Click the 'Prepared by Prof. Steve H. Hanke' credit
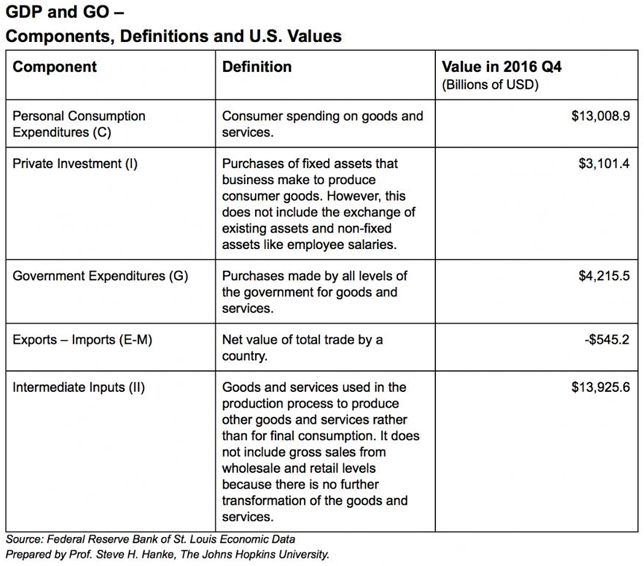The image size is (644, 566). point(167,554)
